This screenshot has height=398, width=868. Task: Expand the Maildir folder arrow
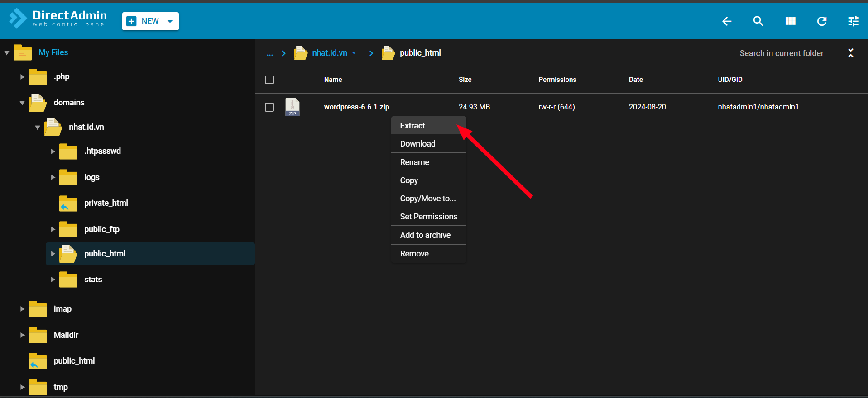point(22,335)
